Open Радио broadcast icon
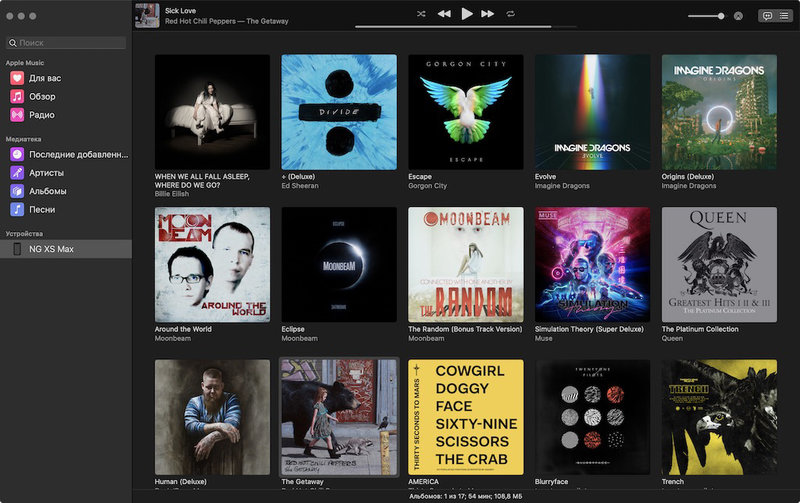This screenshot has height=503, width=800. coord(17,115)
